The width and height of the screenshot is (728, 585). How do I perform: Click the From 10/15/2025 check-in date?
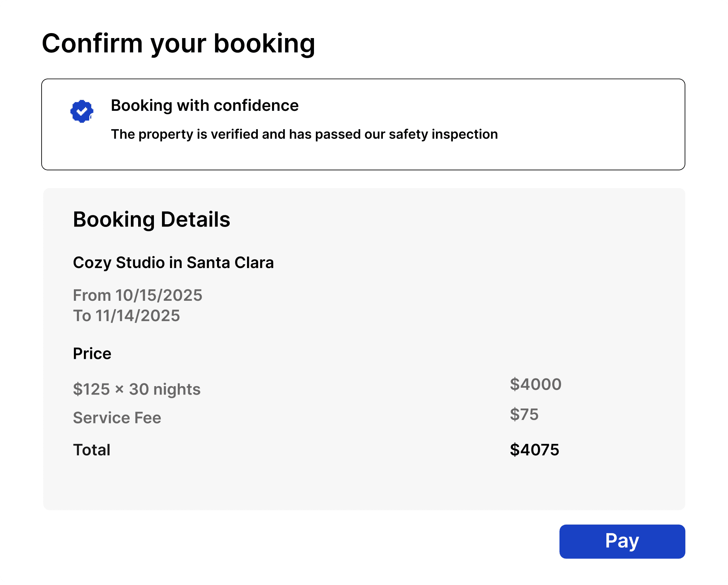point(137,295)
